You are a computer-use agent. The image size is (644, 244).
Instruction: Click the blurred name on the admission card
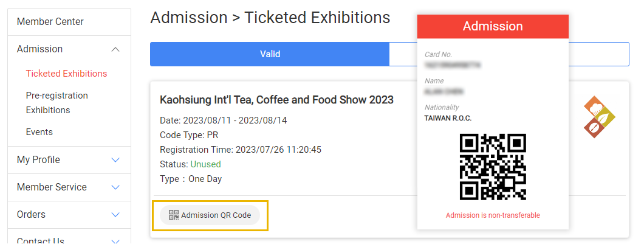pos(444,91)
